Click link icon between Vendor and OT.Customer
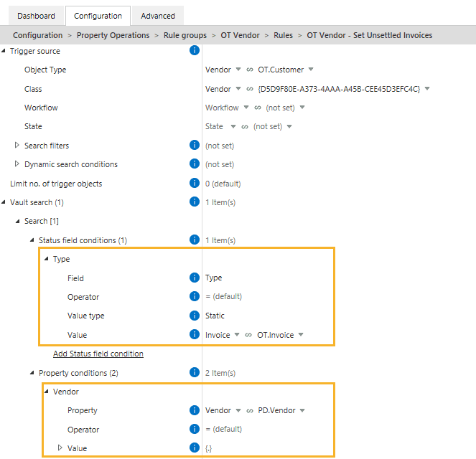Viewport: 476px width, 459px height. click(x=250, y=70)
